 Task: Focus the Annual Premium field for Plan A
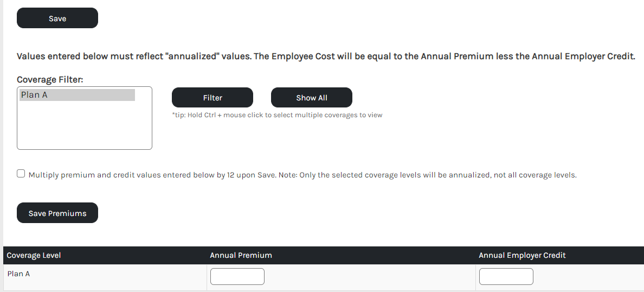(x=237, y=276)
